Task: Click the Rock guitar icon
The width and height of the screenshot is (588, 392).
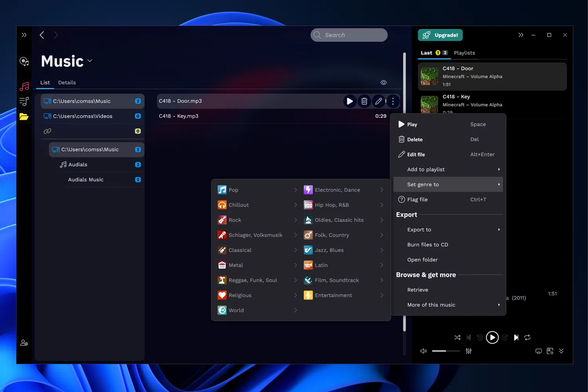Action: click(222, 220)
